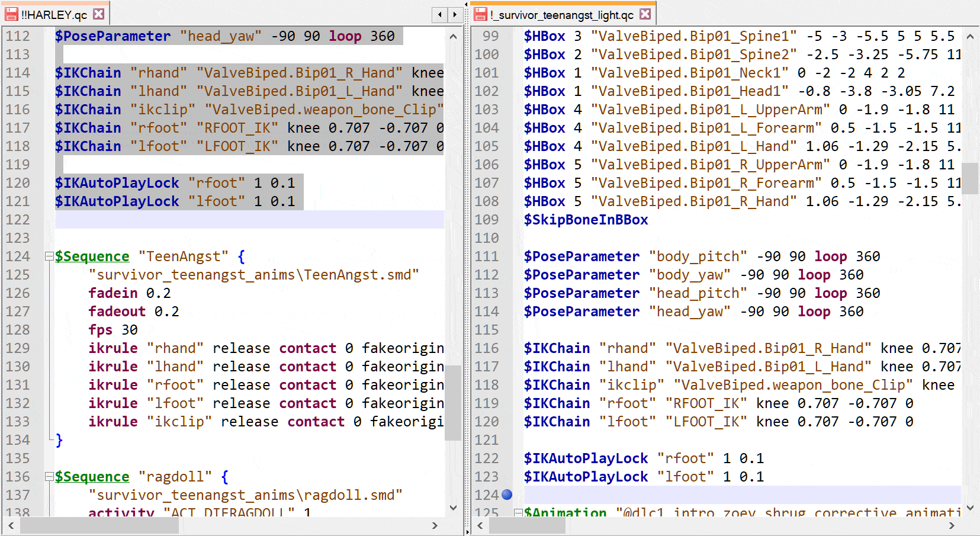Click $IKAutoPlayLock "lfoot" in right pane
The width and height of the screenshot is (980, 536).
point(644,477)
